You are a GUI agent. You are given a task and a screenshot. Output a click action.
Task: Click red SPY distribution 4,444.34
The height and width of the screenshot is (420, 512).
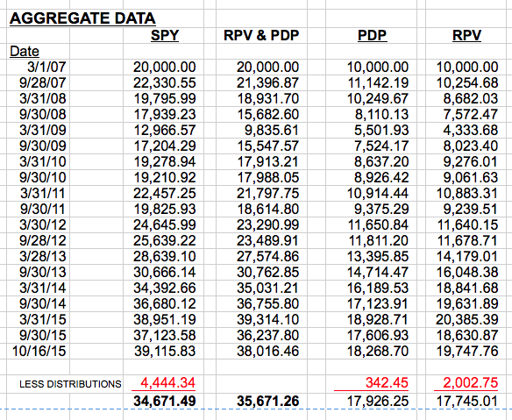[x=167, y=382]
